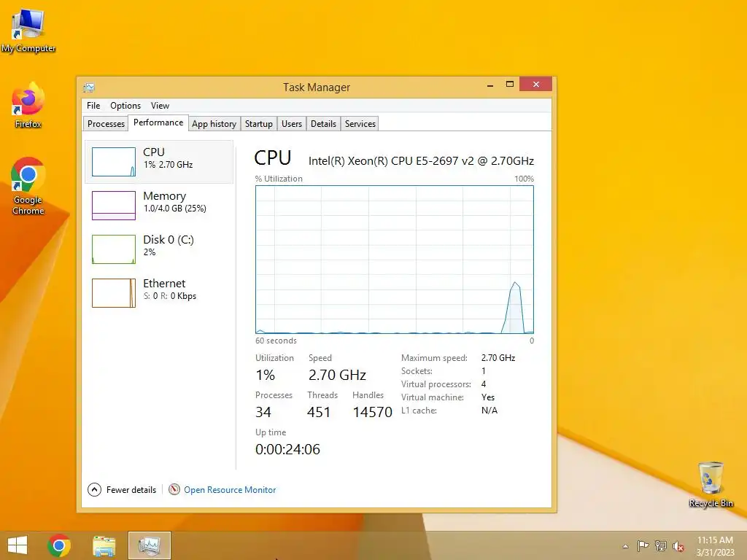
Task: Open the Options menu
Action: pyautogui.click(x=125, y=106)
